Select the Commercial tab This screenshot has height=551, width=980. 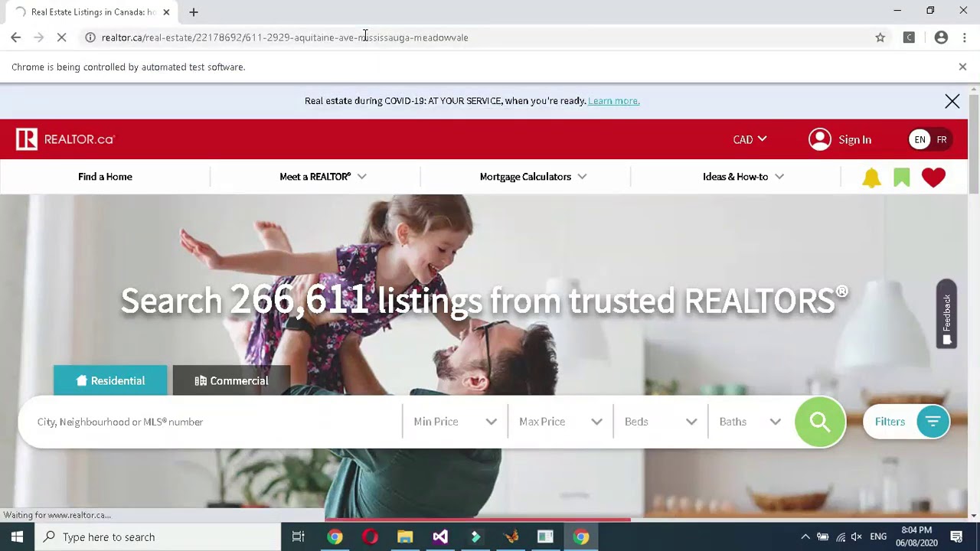coord(231,380)
